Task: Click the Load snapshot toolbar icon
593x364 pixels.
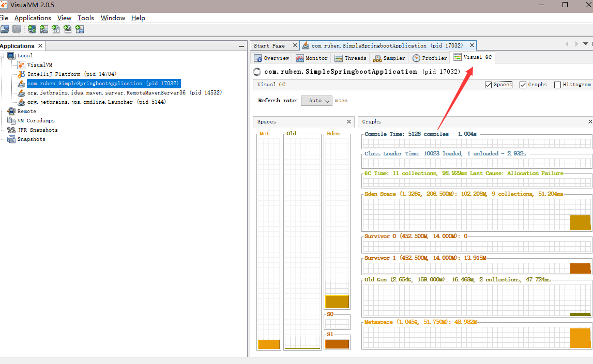Action: 4,30
